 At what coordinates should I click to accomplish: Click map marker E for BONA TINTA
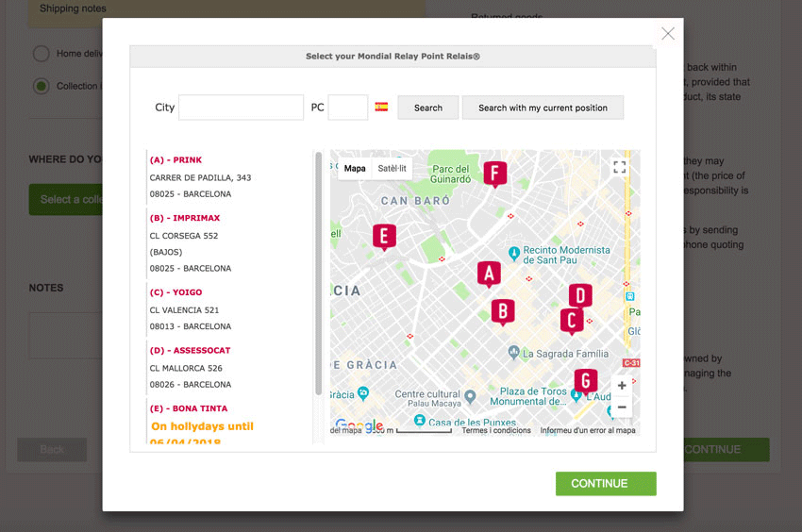384,237
